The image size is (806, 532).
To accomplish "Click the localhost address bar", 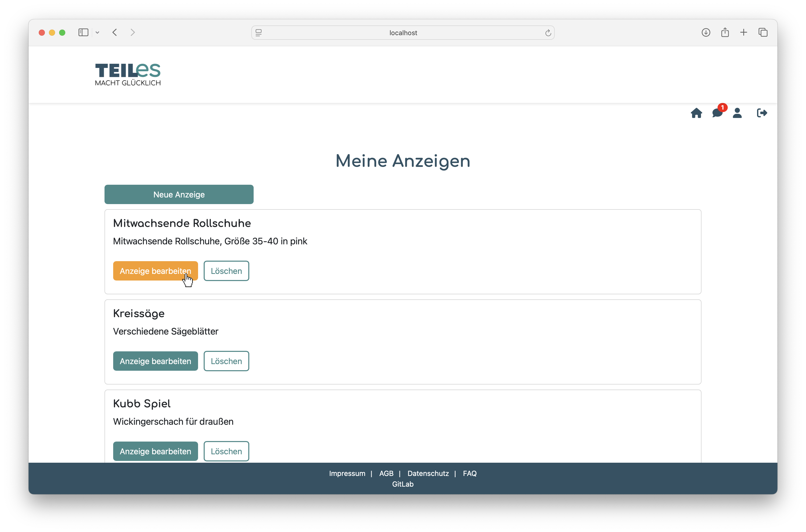I will [x=403, y=33].
